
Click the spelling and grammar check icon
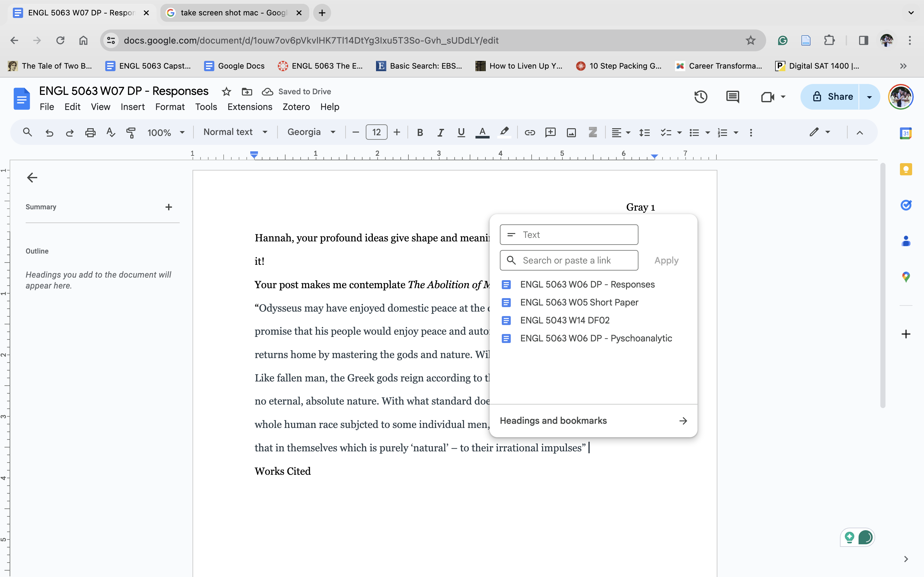[111, 132]
